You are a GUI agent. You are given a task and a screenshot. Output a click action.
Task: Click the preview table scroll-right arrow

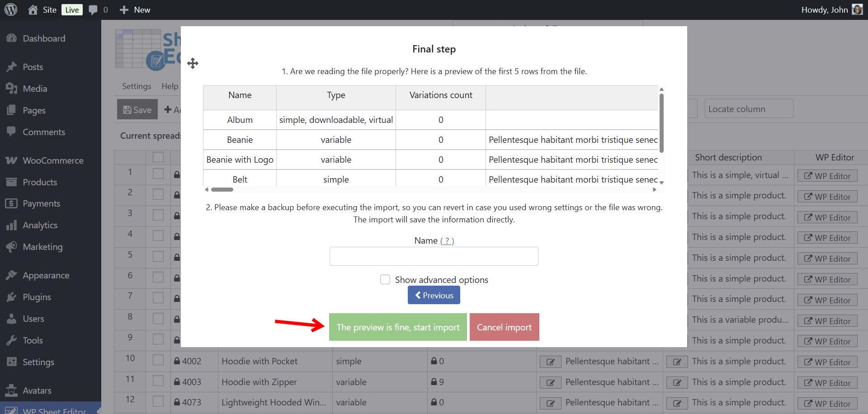click(654, 190)
